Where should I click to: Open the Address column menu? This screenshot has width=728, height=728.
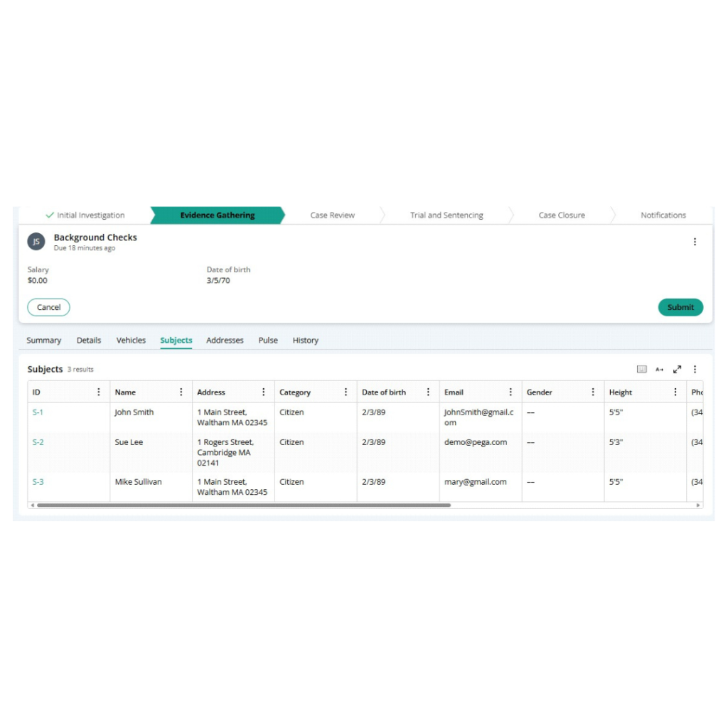(x=264, y=392)
